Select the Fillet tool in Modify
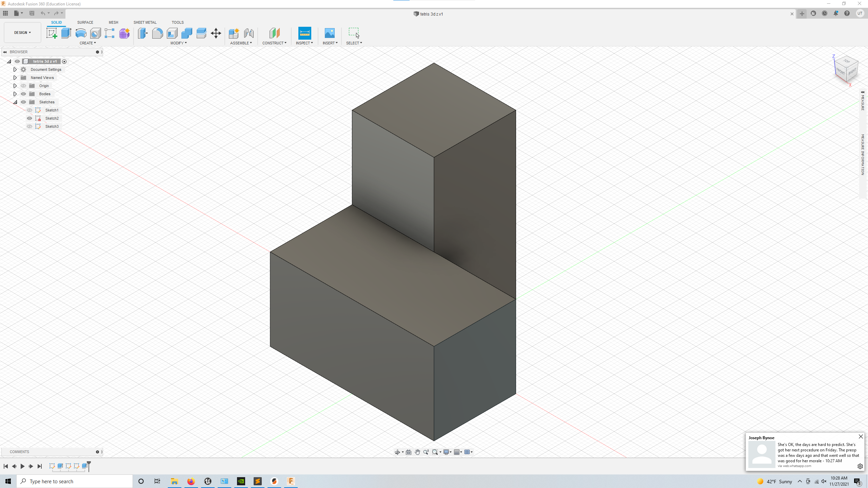 click(x=158, y=33)
